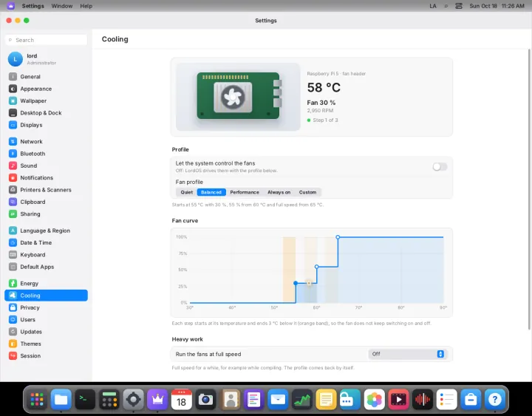Open the launcher grid in dock
The image size is (532, 416).
37,399
